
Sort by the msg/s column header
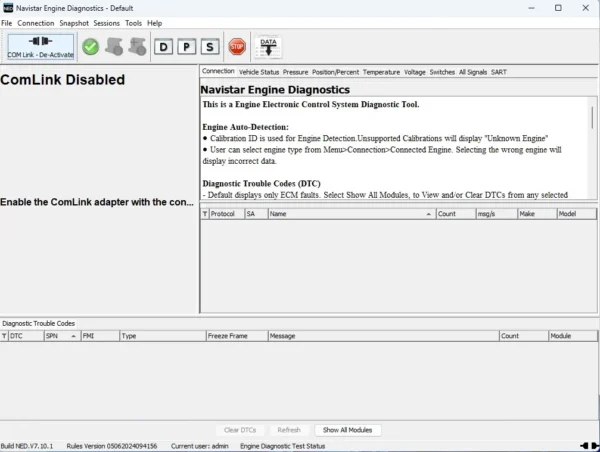pyautogui.click(x=497, y=214)
